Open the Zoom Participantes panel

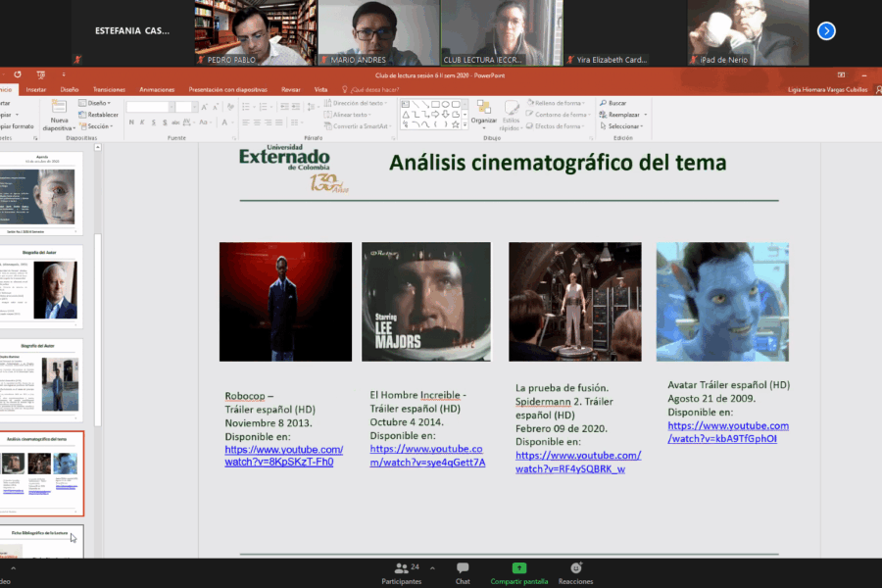pos(401,573)
